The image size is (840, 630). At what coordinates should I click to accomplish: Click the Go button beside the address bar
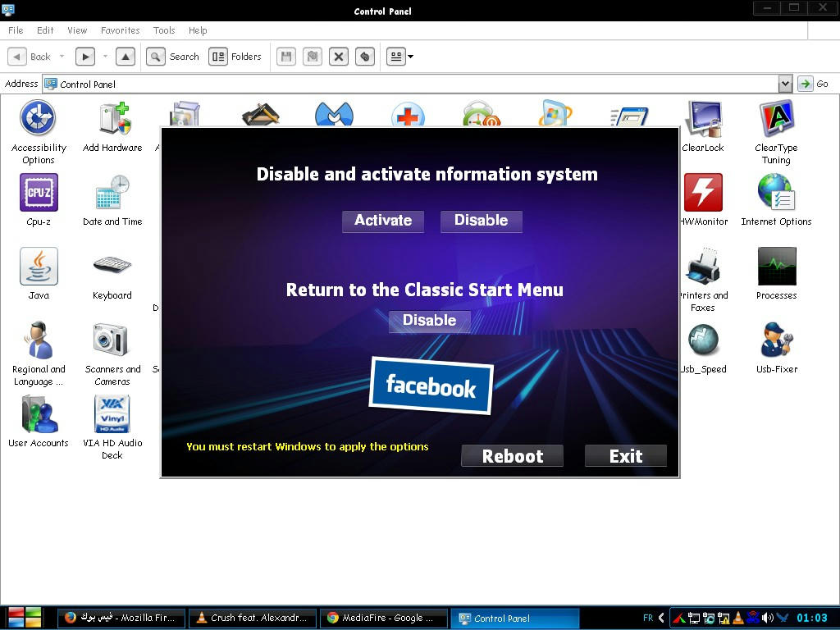click(x=813, y=84)
